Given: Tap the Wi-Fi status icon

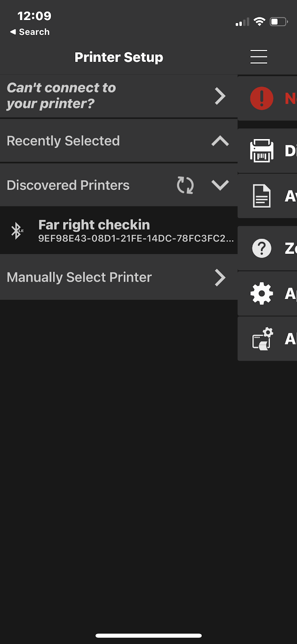Looking at the screenshot, I should 260,21.
